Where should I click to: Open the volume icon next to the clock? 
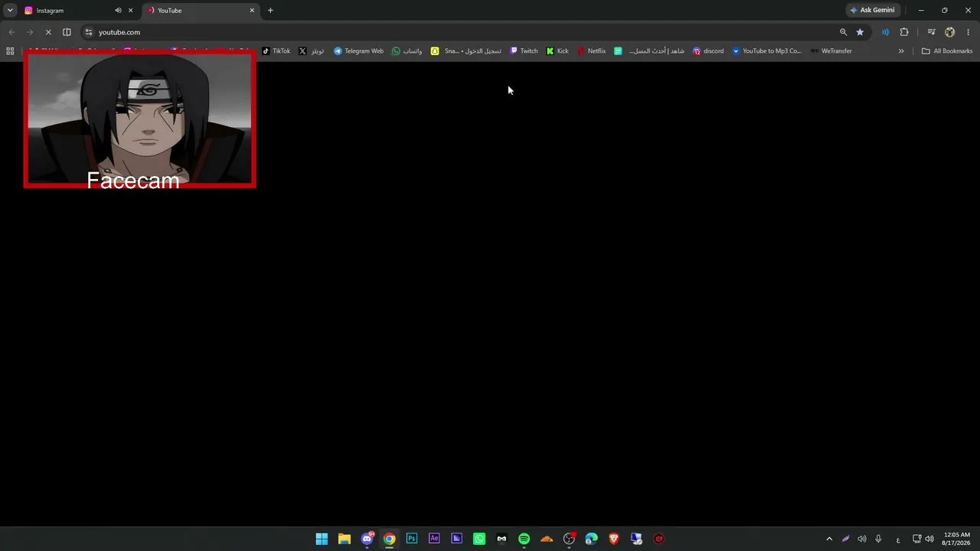929,539
